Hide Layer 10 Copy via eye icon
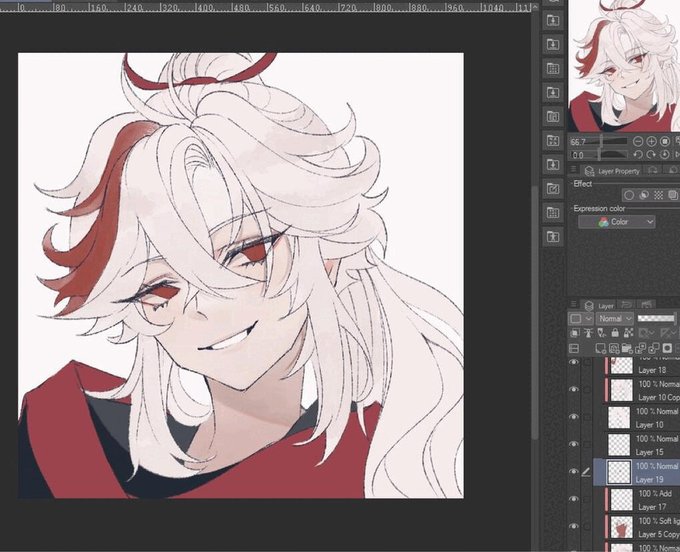 [574, 389]
